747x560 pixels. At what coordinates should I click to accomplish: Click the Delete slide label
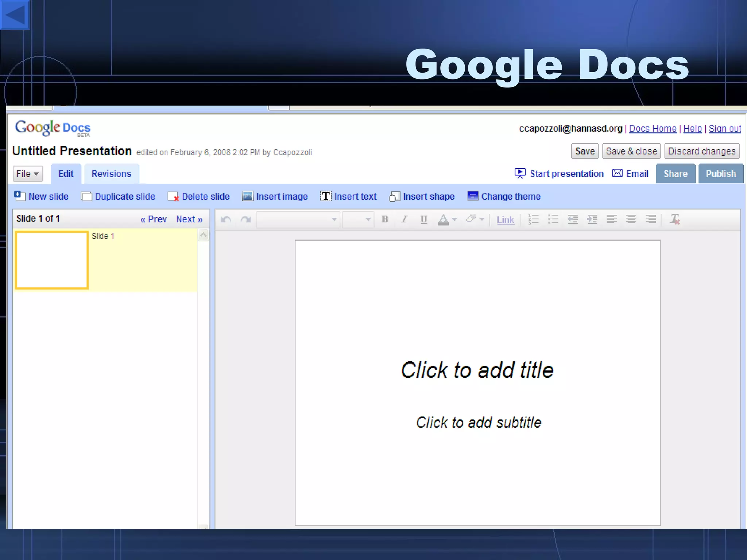coord(206,197)
